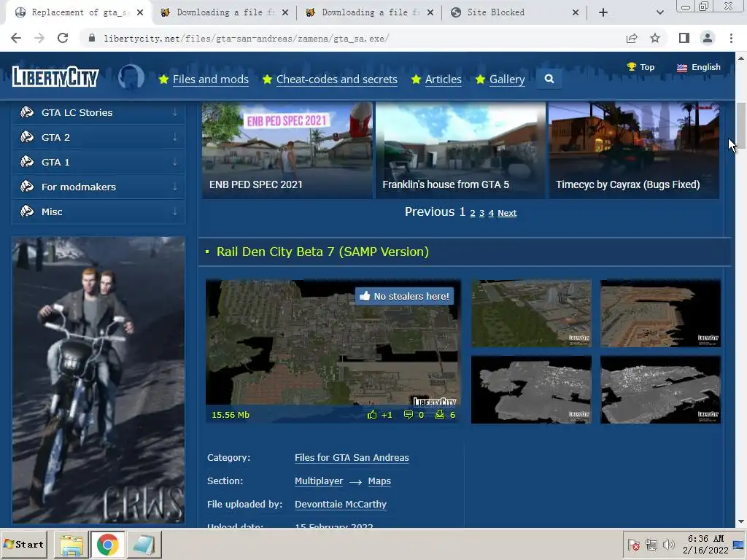The image size is (747, 560).
Task: Click the volume speaker tray icon
Action: 668,544
